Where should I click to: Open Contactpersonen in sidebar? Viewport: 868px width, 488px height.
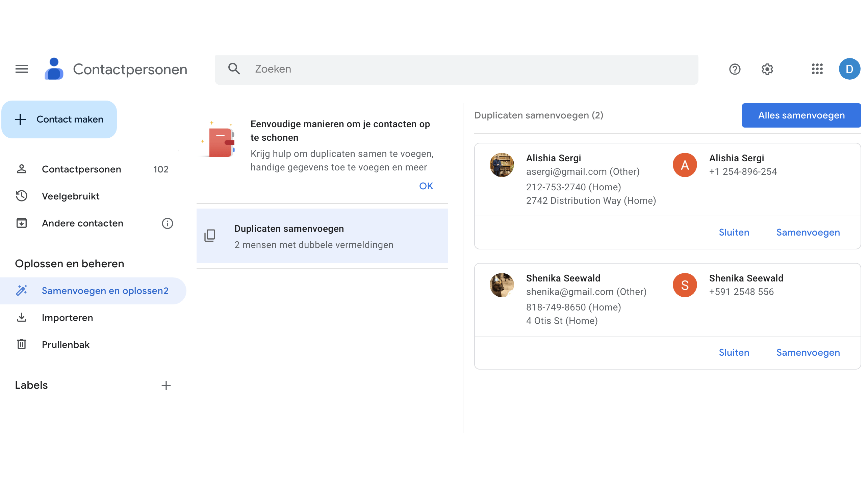[81, 169]
